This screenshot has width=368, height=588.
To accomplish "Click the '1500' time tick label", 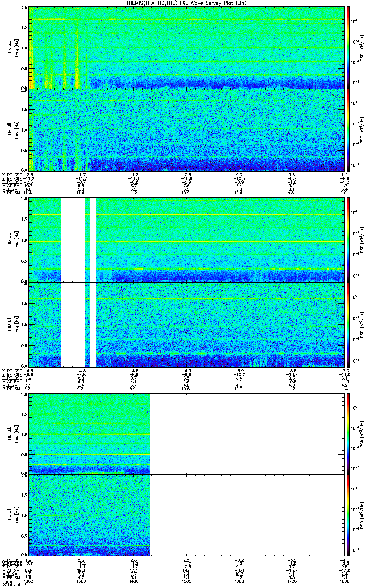I will 187,581.
